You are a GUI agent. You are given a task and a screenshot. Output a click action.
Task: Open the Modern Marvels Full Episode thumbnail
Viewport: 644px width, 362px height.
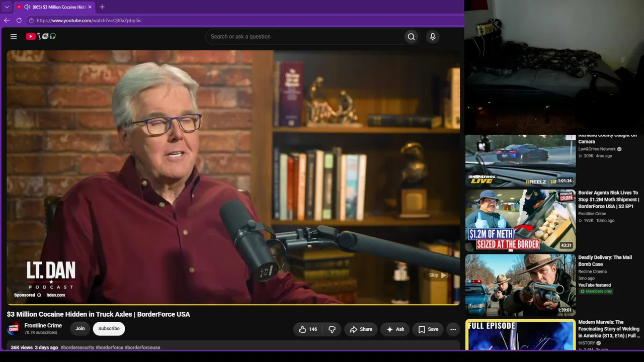tap(520, 334)
